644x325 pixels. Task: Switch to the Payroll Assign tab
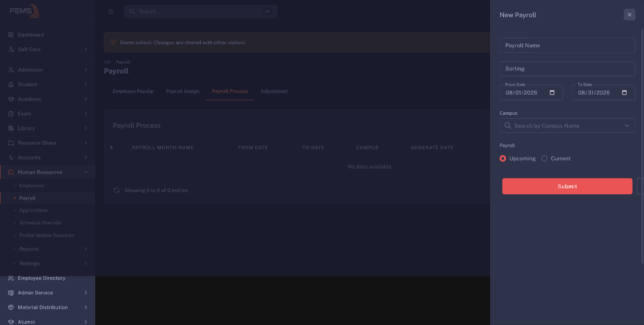[183, 91]
